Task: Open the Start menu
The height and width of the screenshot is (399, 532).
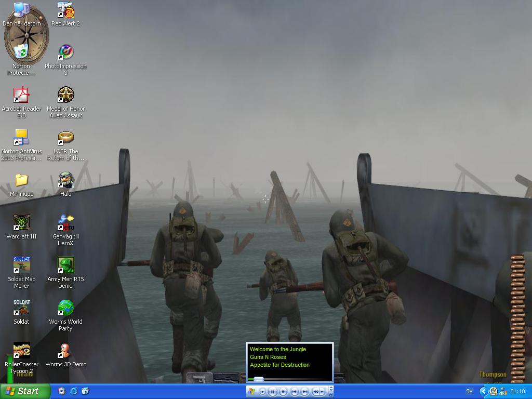Action: pyautogui.click(x=25, y=391)
